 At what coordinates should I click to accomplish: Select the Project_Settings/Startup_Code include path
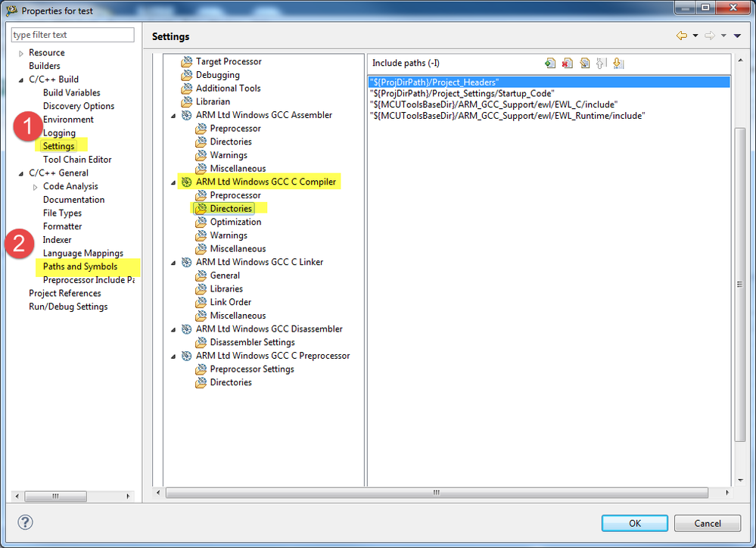(549, 94)
